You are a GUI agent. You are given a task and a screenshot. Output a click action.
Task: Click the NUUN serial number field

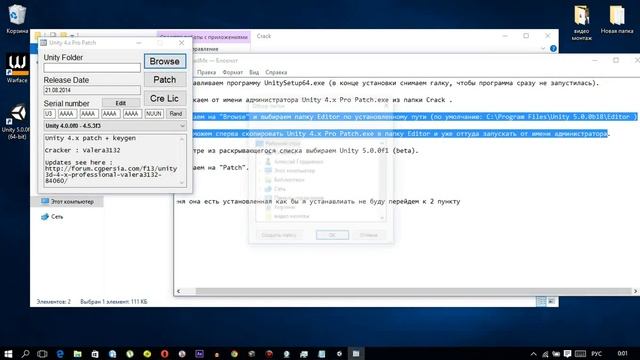pos(154,113)
